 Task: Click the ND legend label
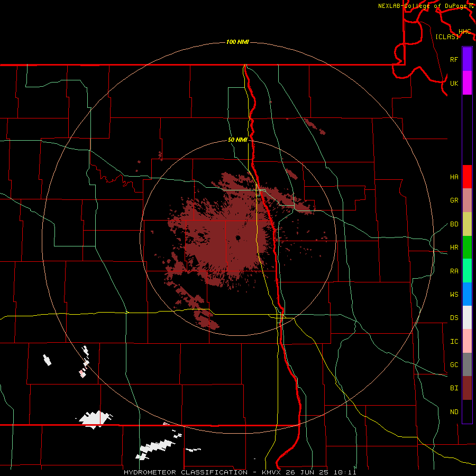454,411
